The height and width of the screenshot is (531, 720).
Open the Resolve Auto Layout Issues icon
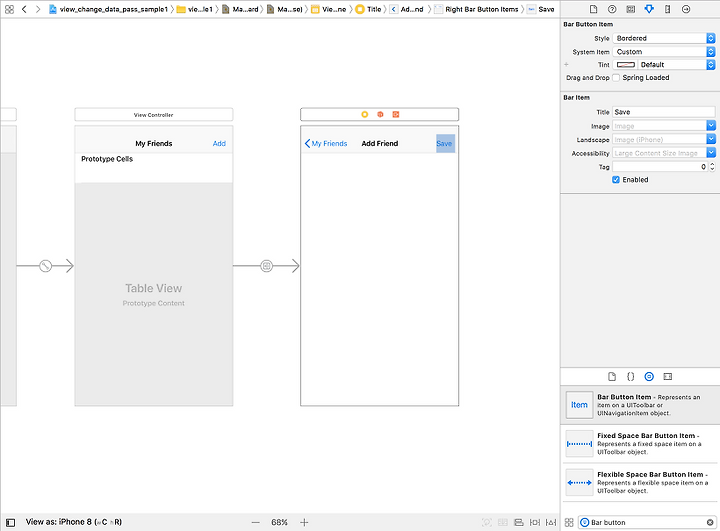[x=551, y=522]
